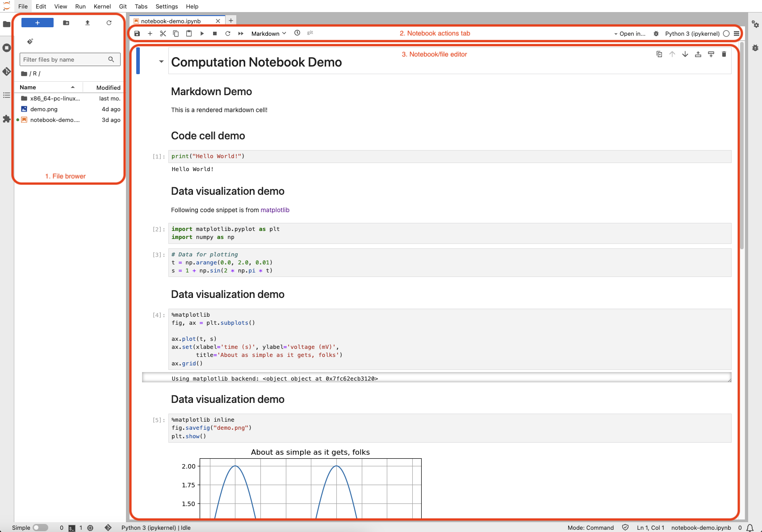The width and height of the screenshot is (762, 532).
Task: Select the demo.png file
Action: [69, 109]
